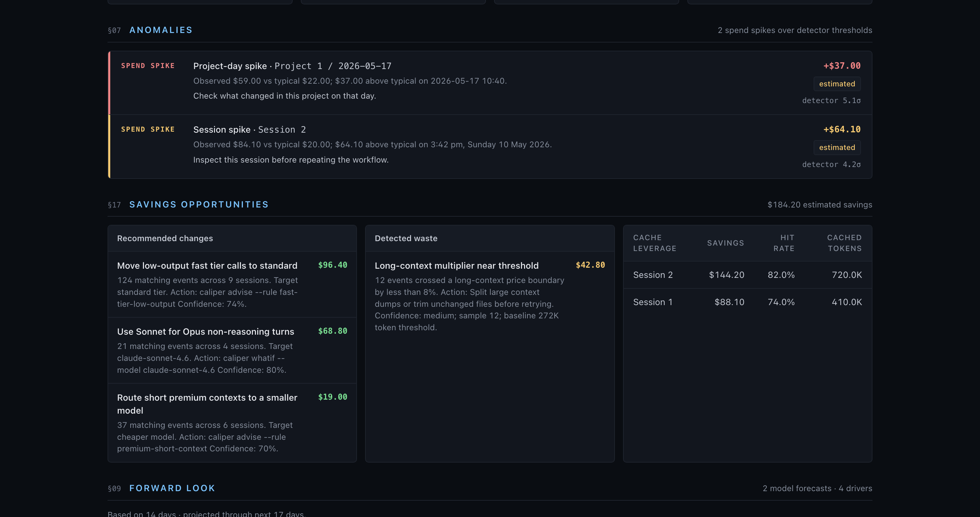Click the +$64.10 spike amount
Screen dimensions: 980x517
pyautogui.click(x=842, y=129)
